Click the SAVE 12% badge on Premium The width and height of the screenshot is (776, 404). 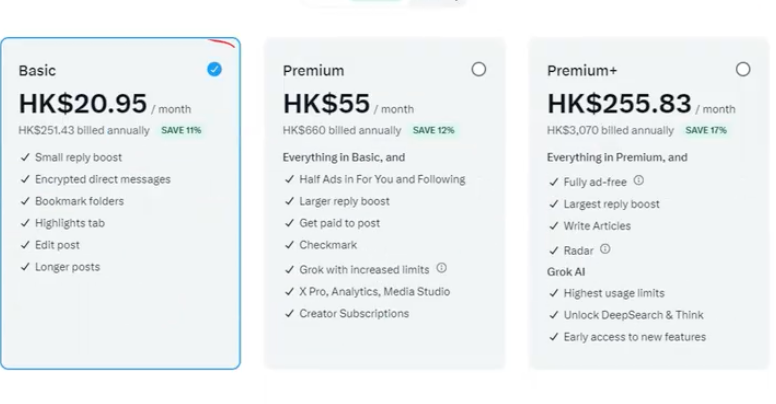(433, 130)
